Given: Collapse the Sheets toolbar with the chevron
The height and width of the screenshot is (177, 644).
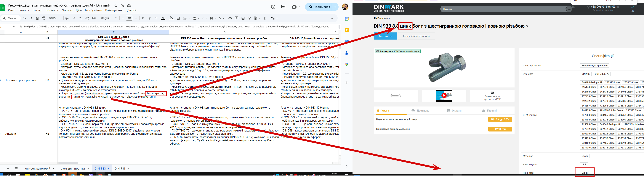Looking at the screenshot, I should point(332,18).
